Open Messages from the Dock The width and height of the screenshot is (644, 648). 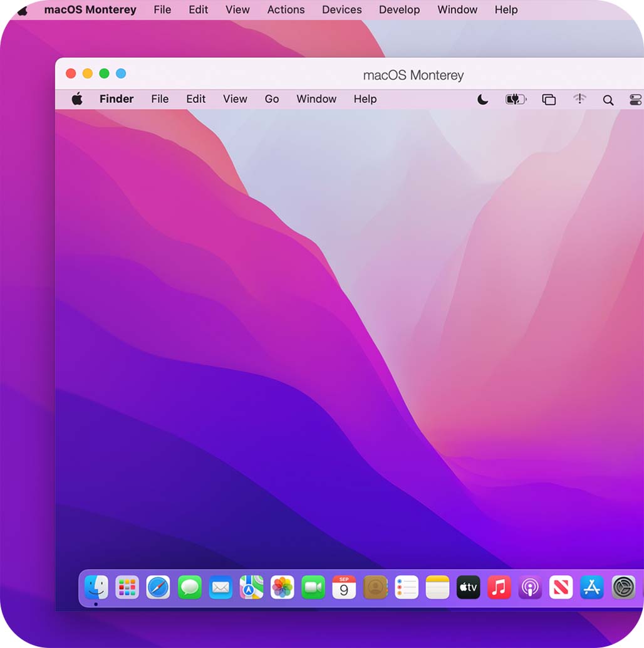(x=189, y=587)
